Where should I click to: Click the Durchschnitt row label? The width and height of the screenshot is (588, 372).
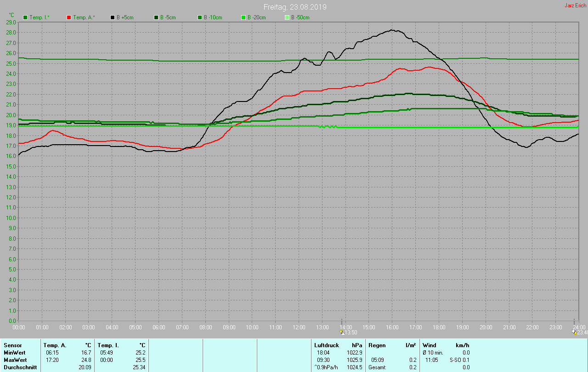click(x=20, y=367)
